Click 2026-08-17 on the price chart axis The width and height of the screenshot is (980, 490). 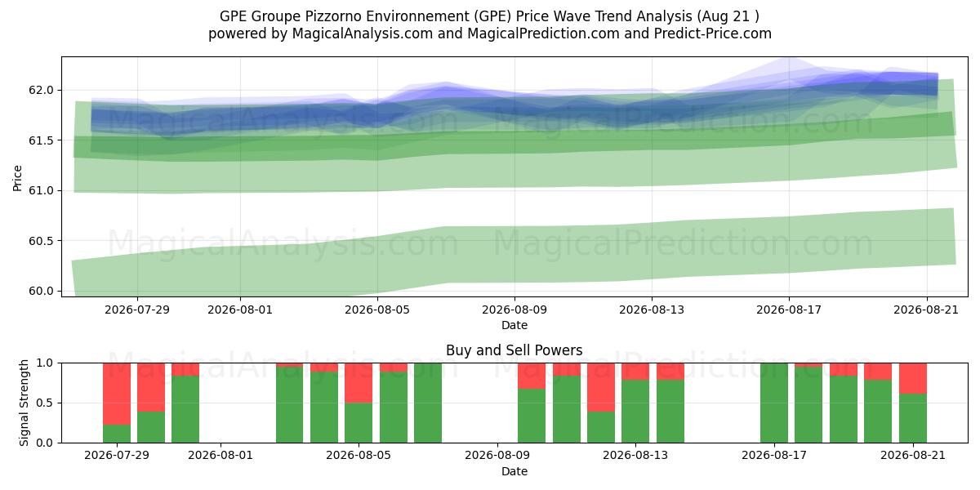[x=788, y=310]
